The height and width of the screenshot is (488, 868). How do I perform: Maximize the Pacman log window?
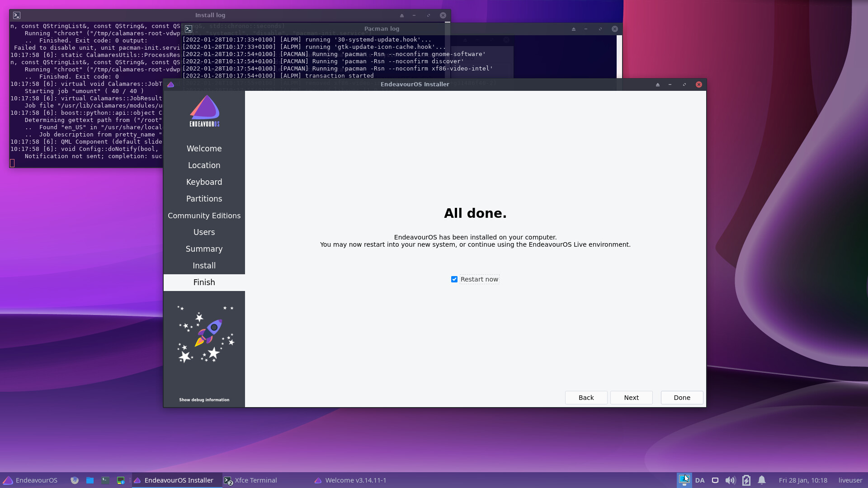pos(600,29)
